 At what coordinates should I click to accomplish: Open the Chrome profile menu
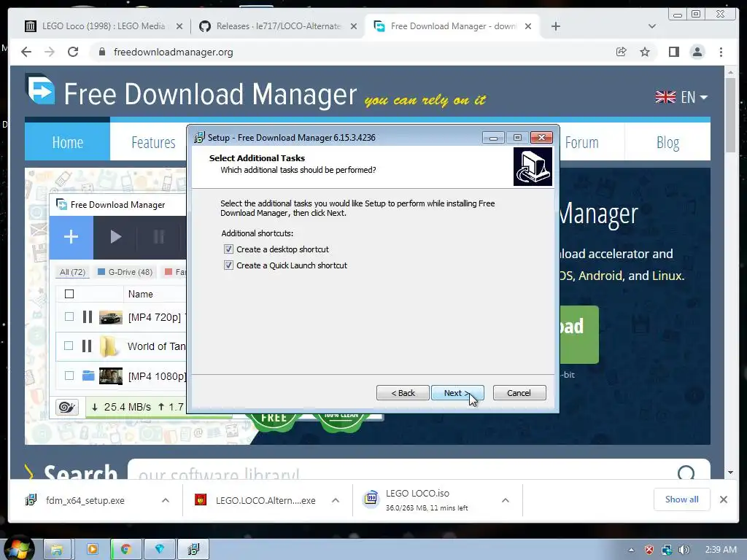point(697,52)
